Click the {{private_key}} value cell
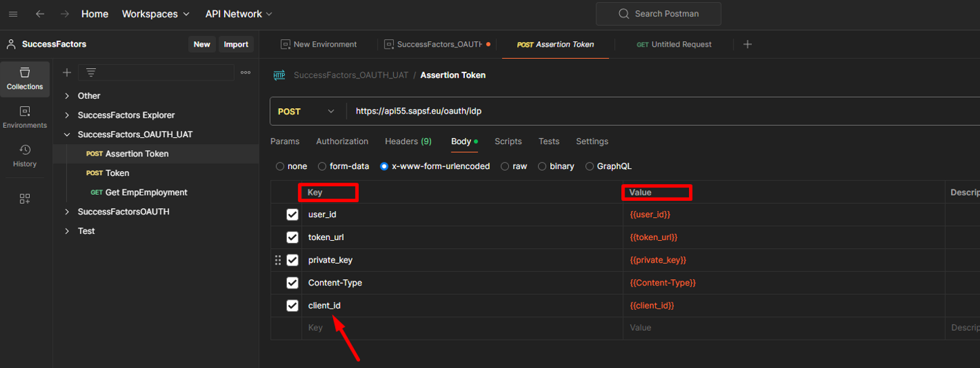The height and width of the screenshot is (368, 980). click(x=784, y=260)
